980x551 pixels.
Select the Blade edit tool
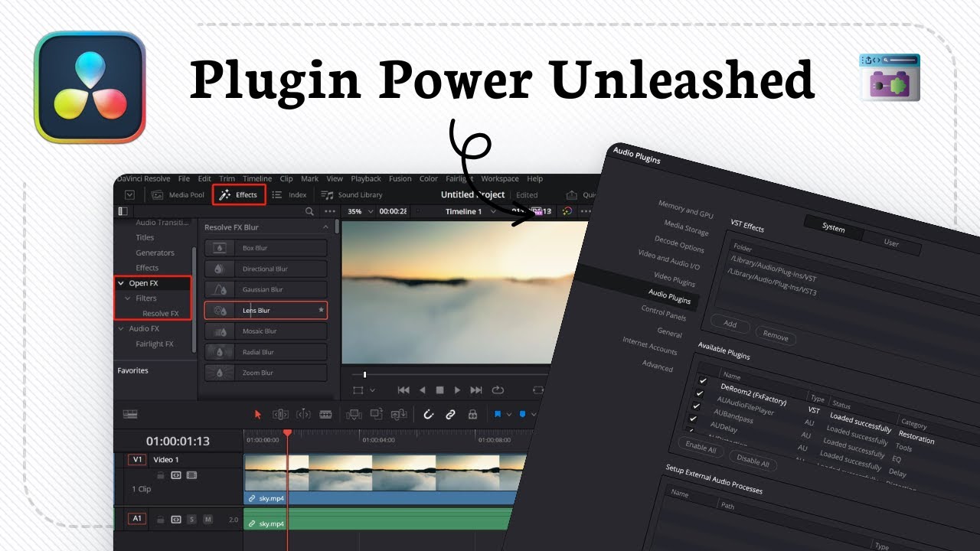coord(325,414)
